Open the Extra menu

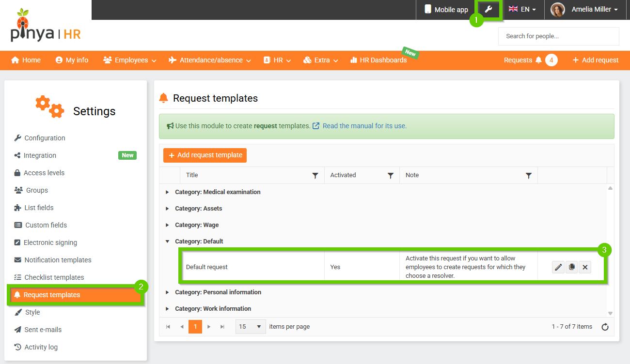[320, 60]
